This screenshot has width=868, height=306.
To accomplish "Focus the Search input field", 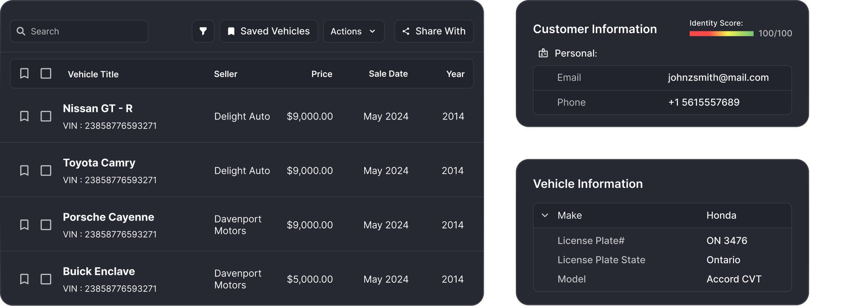I will pyautogui.click(x=79, y=31).
